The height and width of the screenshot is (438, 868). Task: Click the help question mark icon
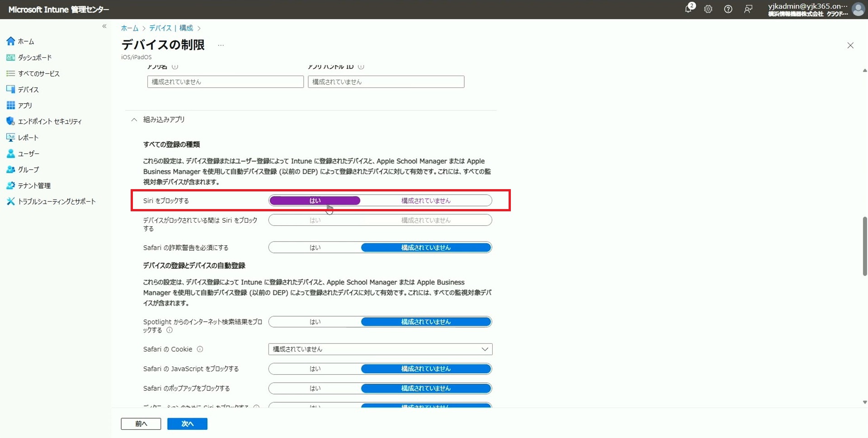tap(728, 9)
